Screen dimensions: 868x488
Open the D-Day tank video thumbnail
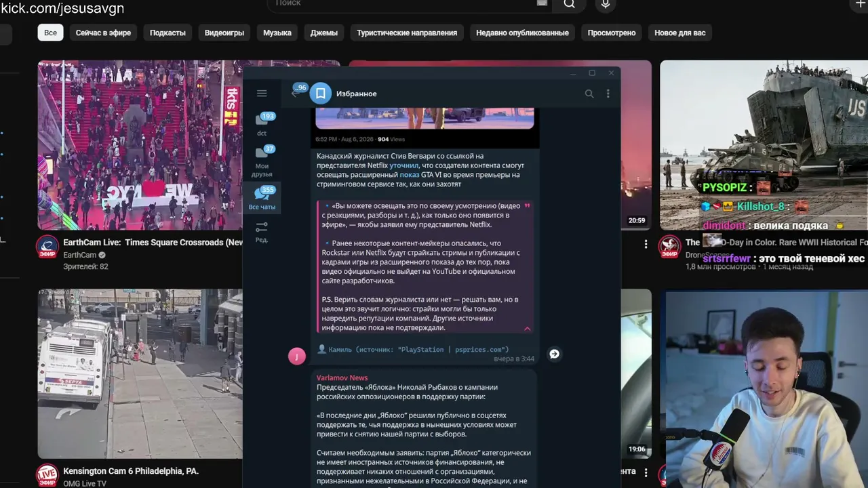tap(764, 145)
